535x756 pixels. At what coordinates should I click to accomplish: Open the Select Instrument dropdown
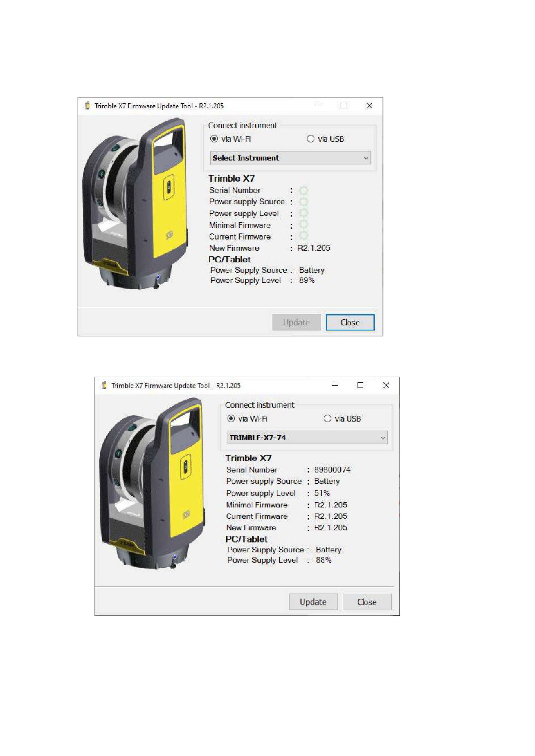(291, 158)
